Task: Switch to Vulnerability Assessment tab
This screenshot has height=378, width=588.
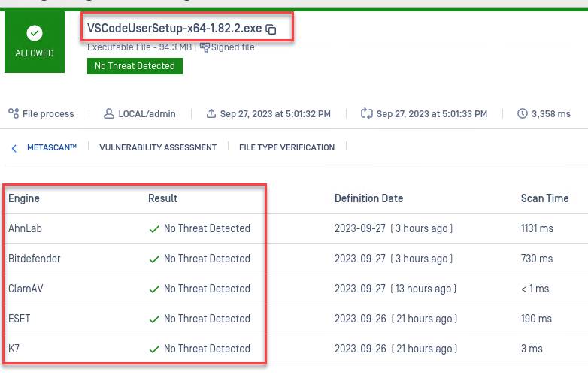Action: [158, 148]
